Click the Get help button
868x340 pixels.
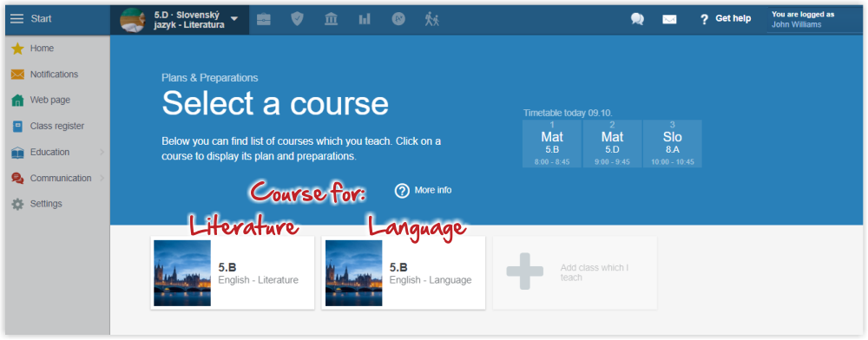point(726,19)
